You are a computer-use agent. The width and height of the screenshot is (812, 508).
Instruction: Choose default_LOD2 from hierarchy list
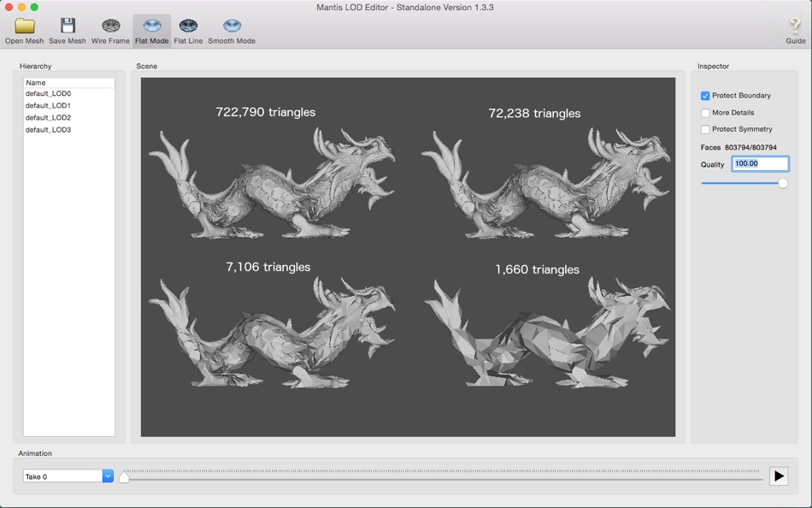click(49, 118)
